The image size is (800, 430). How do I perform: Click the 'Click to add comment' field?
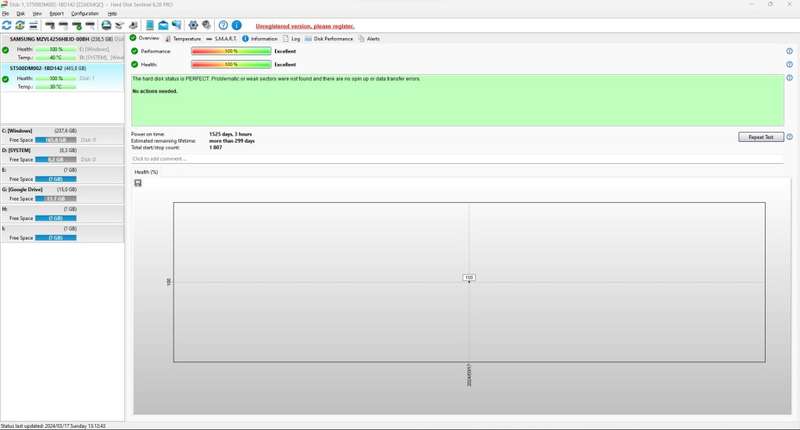click(457, 159)
